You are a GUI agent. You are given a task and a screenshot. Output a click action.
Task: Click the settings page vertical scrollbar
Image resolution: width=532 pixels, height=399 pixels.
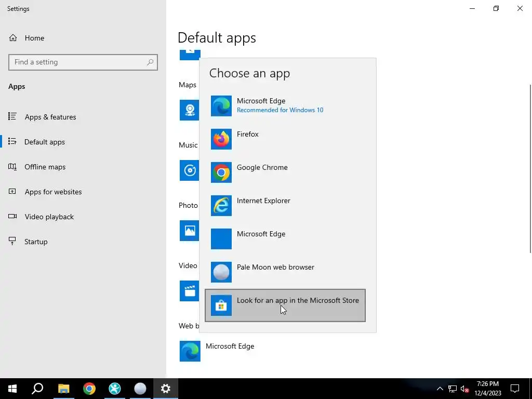pyautogui.click(x=530, y=169)
